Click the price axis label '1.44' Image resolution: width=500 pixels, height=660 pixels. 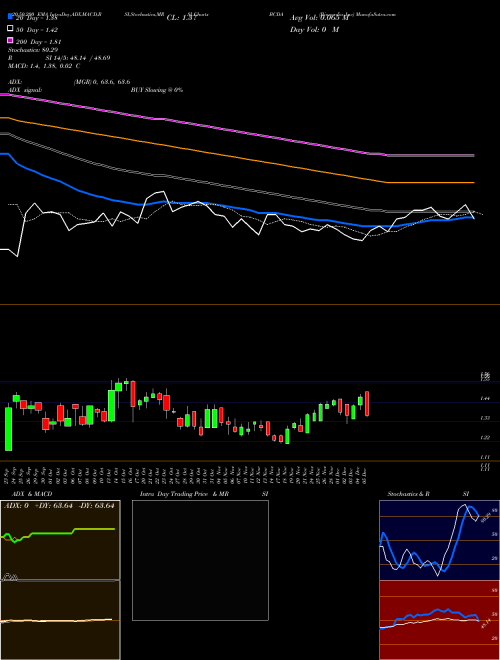click(x=485, y=398)
